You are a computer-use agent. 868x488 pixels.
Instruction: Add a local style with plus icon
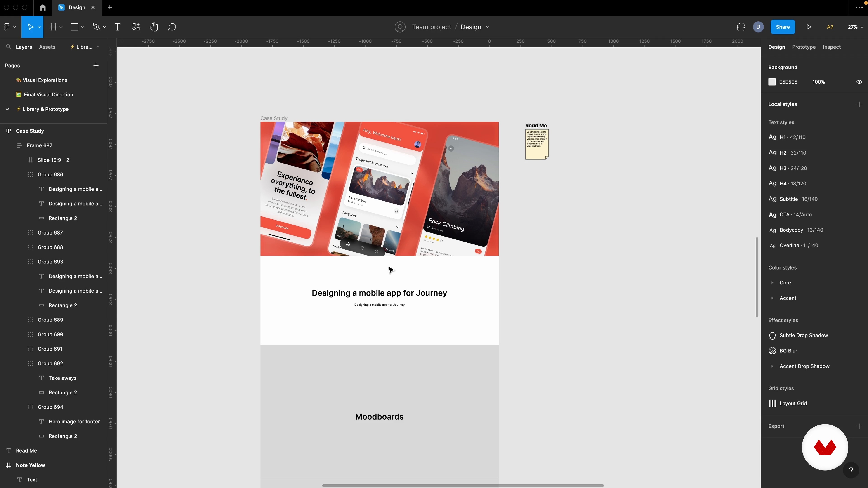tap(859, 104)
